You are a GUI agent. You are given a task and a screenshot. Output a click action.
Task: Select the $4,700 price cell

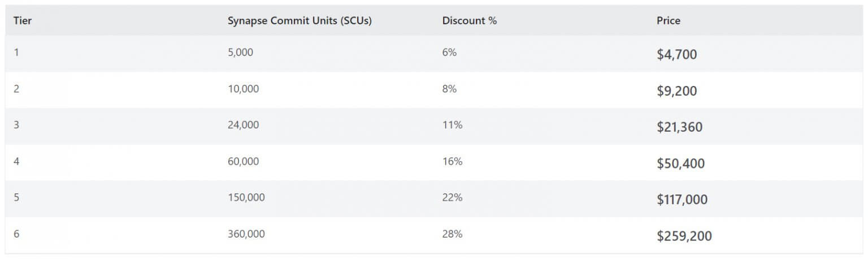(676, 55)
